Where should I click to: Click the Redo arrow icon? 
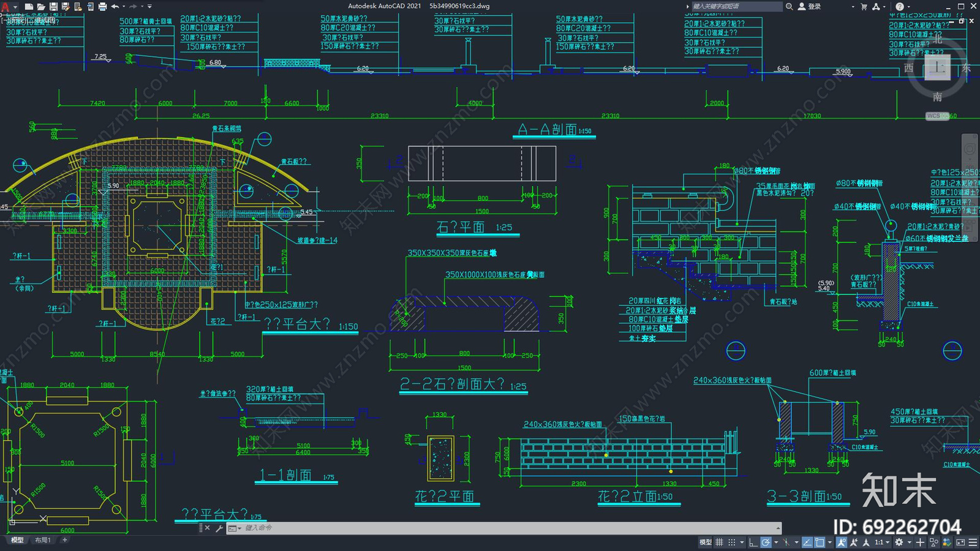133,7
